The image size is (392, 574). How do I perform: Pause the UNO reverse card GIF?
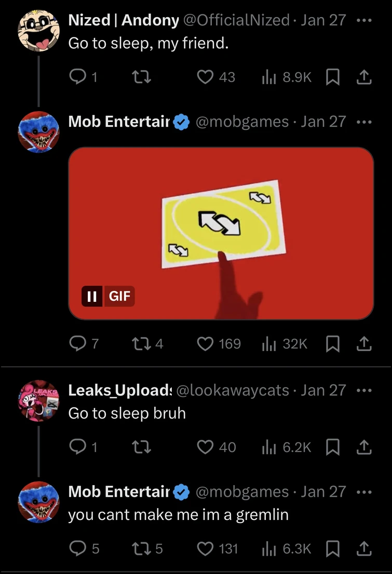(x=91, y=297)
